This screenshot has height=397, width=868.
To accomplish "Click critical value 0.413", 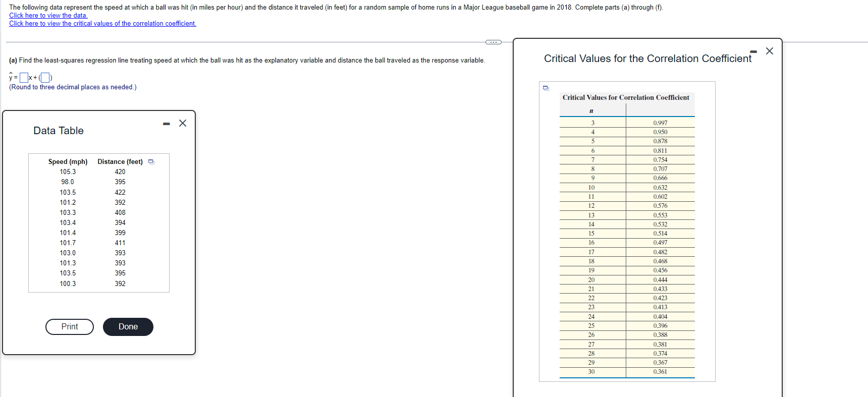I will point(660,307).
